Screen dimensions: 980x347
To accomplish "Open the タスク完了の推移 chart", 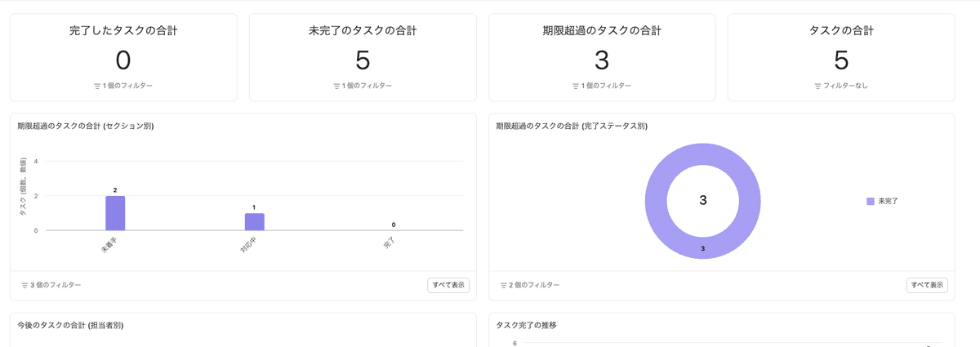I will point(527,325).
